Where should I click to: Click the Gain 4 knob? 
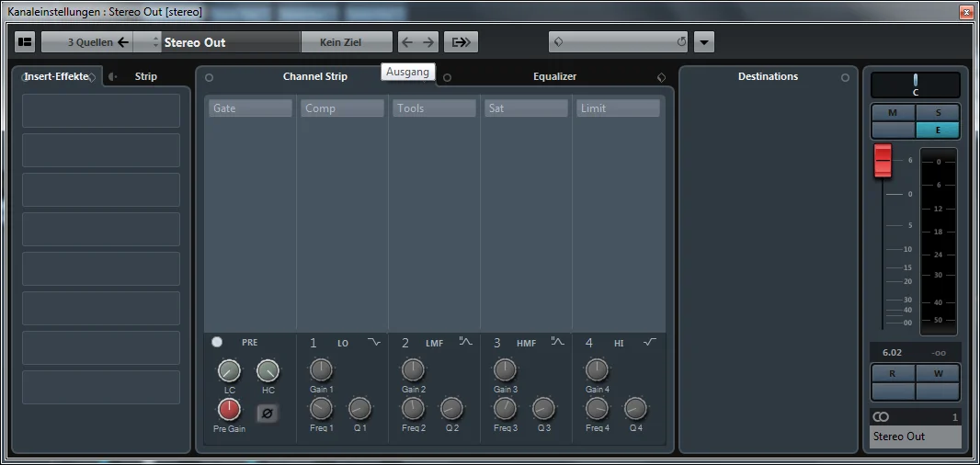(597, 370)
